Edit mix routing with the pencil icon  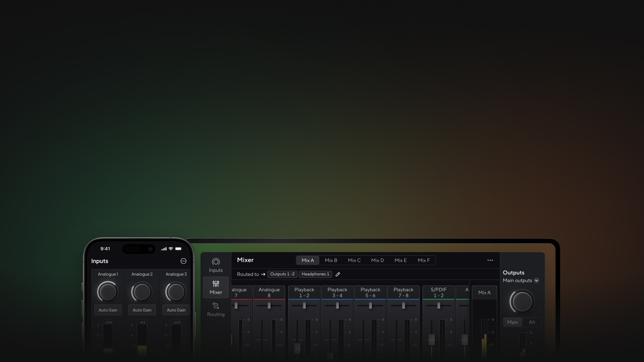(x=338, y=274)
